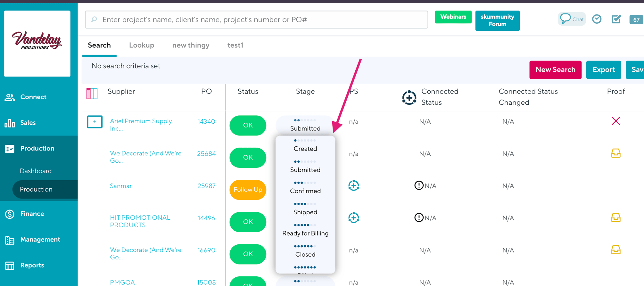Viewport: 644px width, 286px height.
Task: Open PO 16690 link
Action: [206, 250]
